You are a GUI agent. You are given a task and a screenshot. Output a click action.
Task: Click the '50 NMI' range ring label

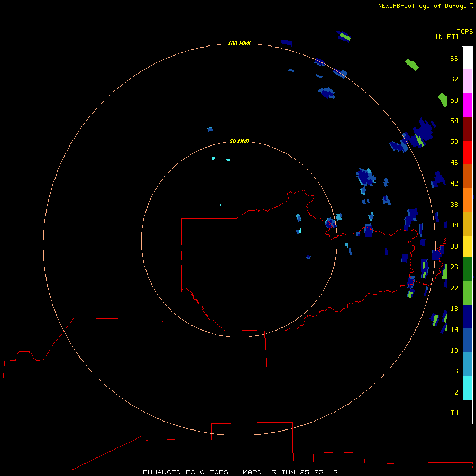pyautogui.click(x=239, y=141)
